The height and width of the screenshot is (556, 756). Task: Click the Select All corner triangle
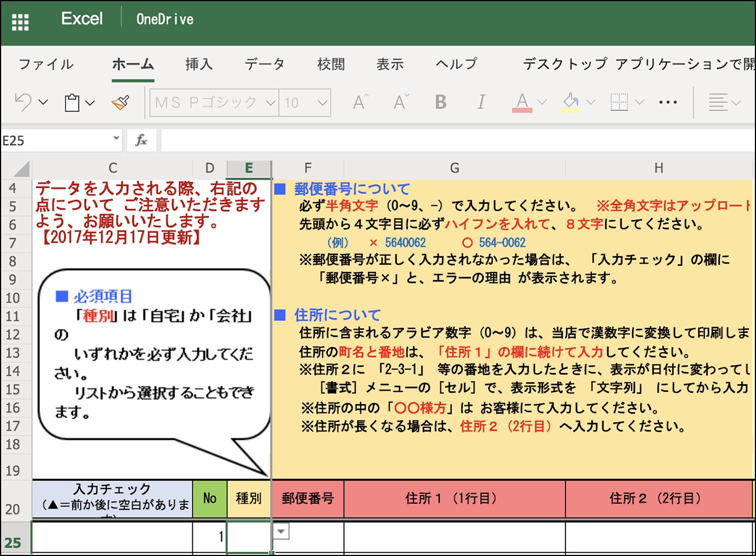pyautogui.click(x=21, y=168)
